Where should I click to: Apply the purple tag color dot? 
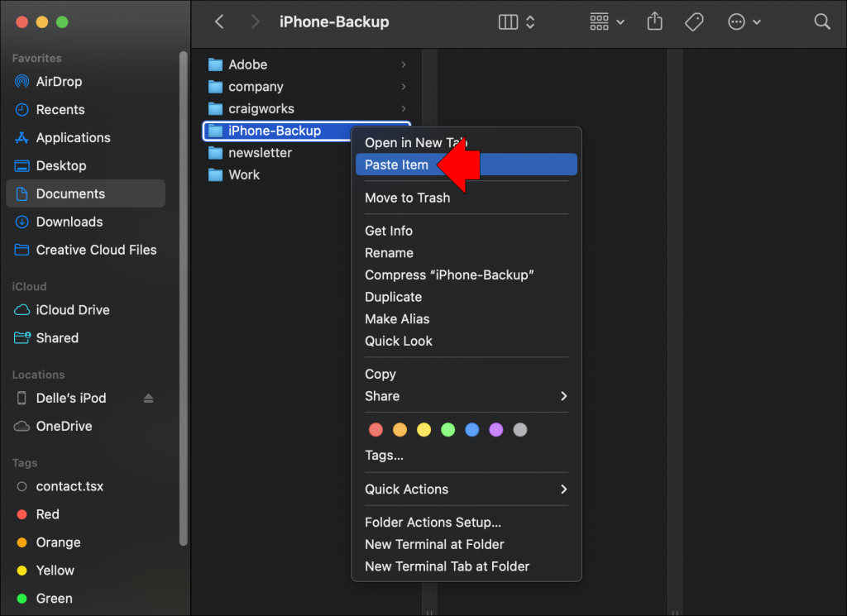(496, 430)
